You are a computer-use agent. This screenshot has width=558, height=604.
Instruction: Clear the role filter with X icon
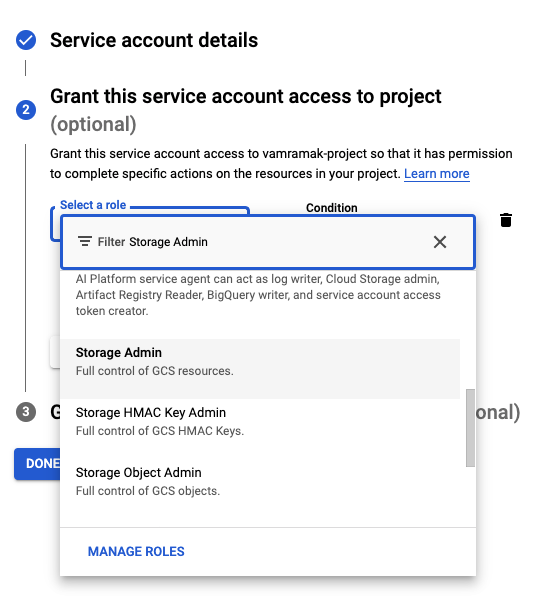440,242
